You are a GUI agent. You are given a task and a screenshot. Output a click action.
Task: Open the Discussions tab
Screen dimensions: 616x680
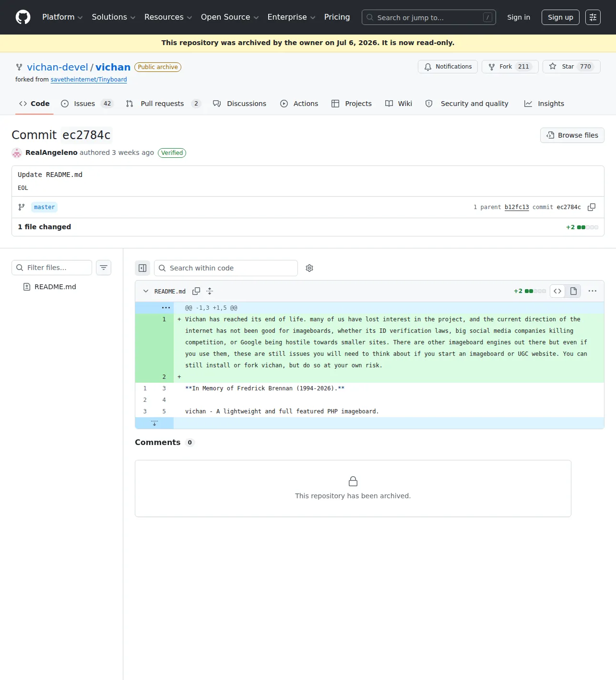pos(239,104)
